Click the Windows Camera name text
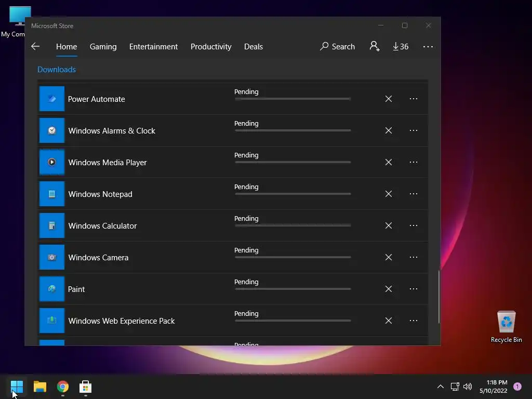The height and width of the screenshot is (399, 532). click(x=98, y=258)
